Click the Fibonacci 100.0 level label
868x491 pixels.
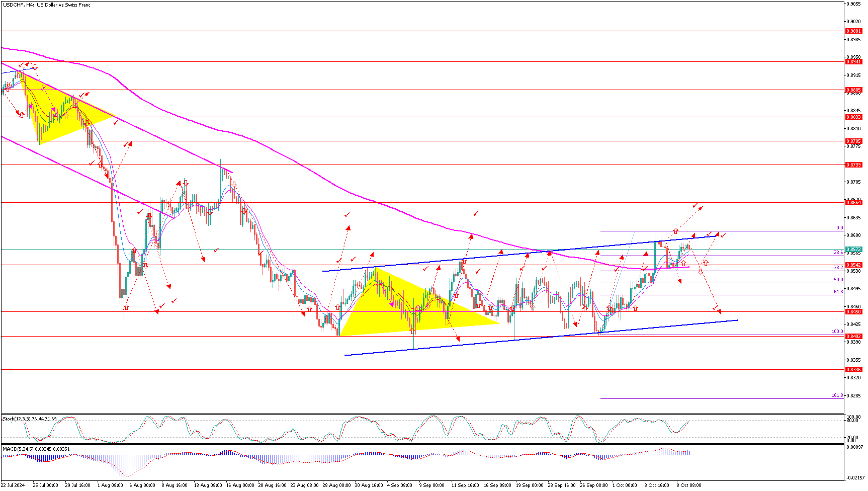click(x=837, y=332)
